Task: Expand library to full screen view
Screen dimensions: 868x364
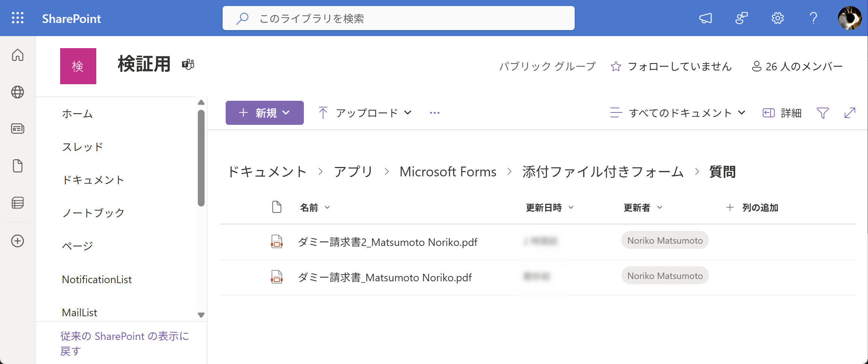Action: [x=850, y=113]
